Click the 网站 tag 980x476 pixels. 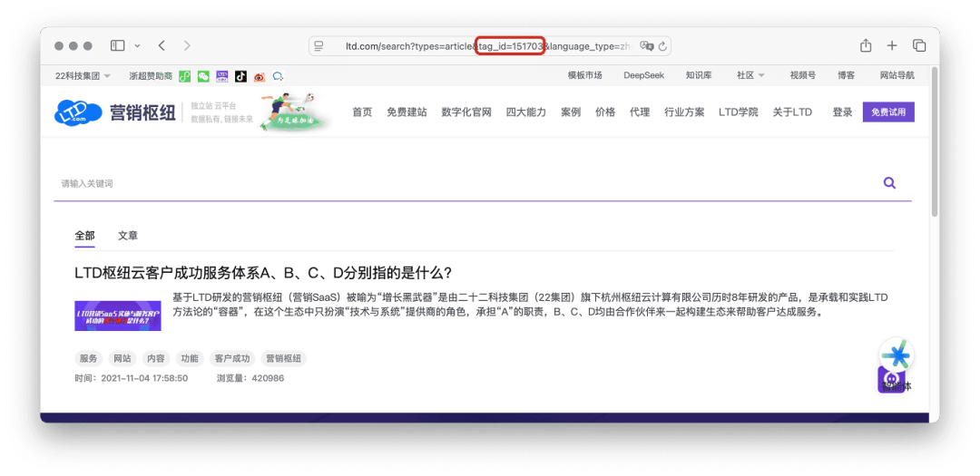[122, 358]
